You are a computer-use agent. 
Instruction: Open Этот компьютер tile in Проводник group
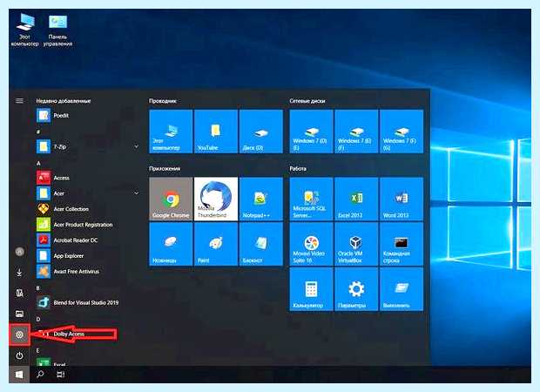click(x=171, y=132)
